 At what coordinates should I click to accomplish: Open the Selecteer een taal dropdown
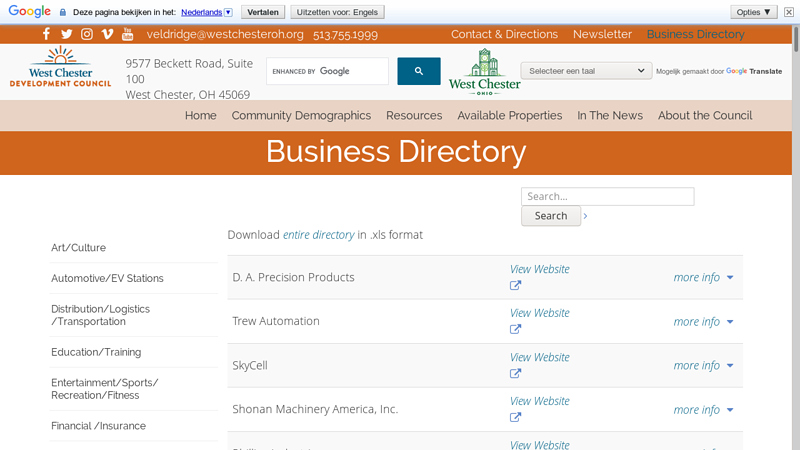(x=586, y=71)
